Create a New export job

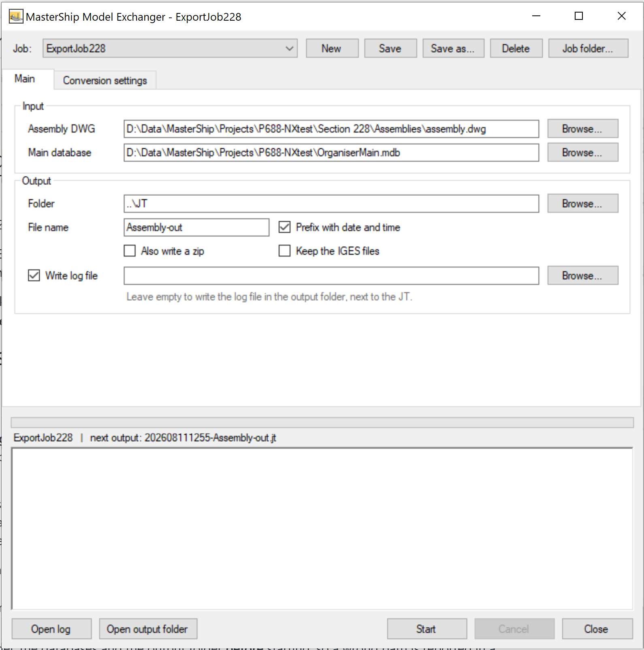332,49
